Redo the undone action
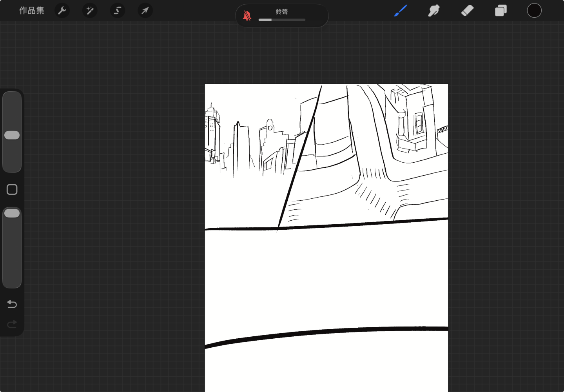This screenshot has height=392, width=564. (x=12, y=324)
